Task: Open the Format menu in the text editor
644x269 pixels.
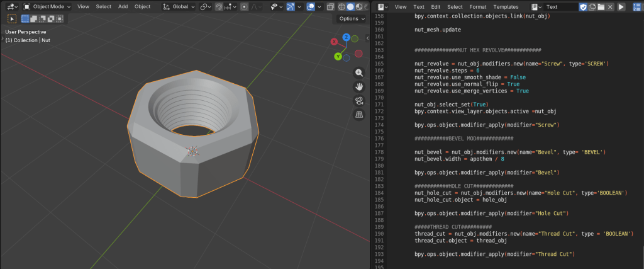Action: pos(478,6)
